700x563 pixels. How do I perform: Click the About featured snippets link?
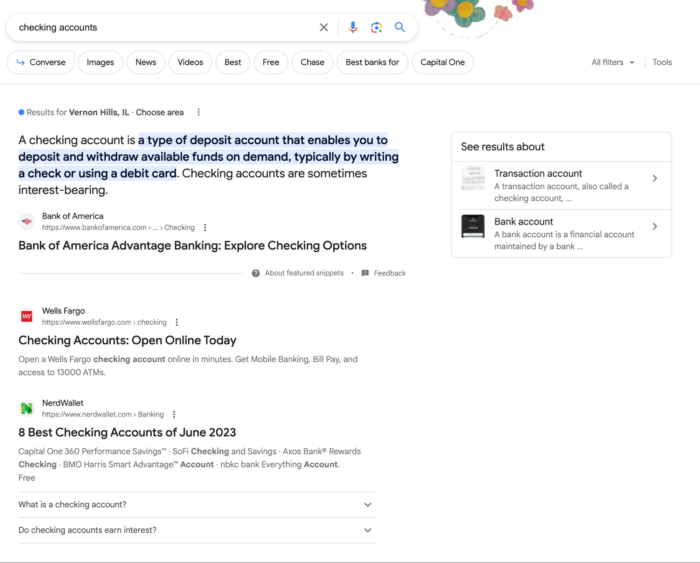[x=304, y=273]
